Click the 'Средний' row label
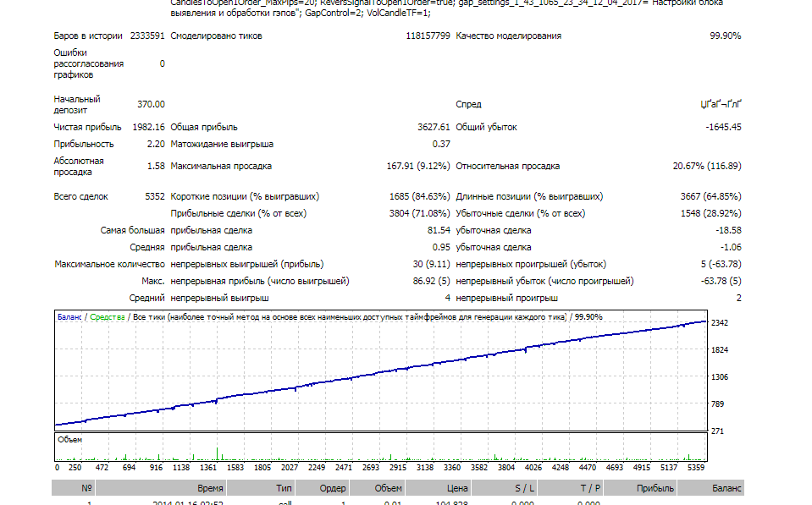This screenshot has height=505, width=812. [146, 298]
